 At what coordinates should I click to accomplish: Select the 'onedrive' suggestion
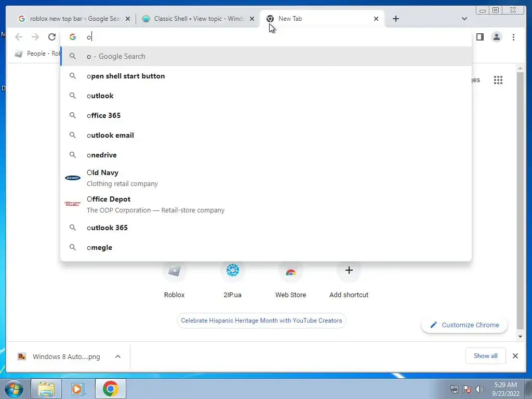click(x=265, y=155)
